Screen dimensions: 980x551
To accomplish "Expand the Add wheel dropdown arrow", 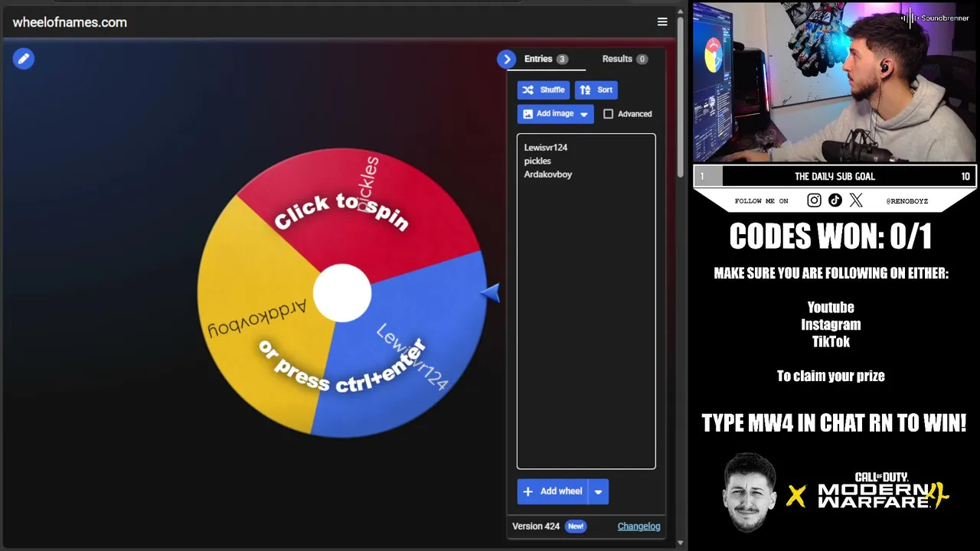I will coord(599,492).
